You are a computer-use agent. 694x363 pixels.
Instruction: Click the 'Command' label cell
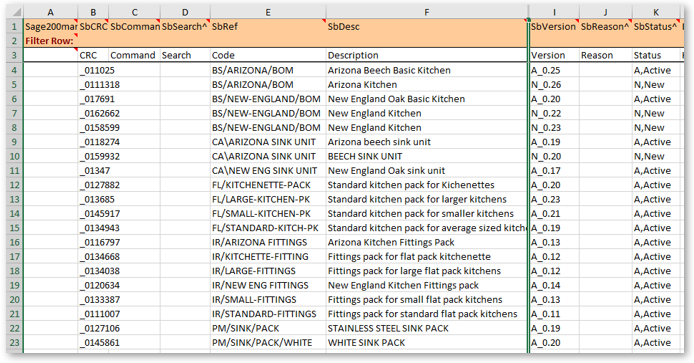coord(135,55)
